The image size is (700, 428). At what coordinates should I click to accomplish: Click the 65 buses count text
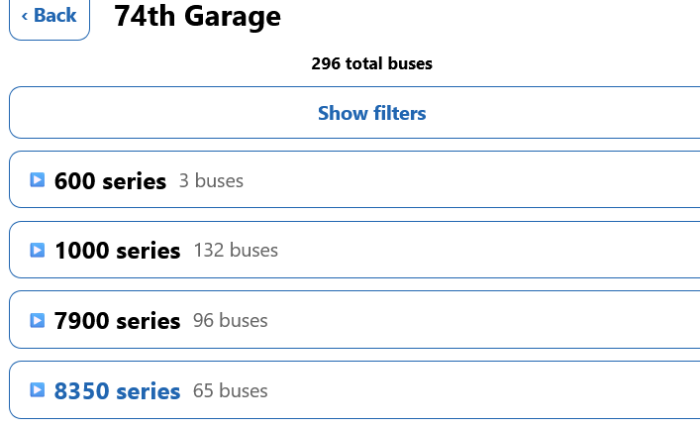230,391
